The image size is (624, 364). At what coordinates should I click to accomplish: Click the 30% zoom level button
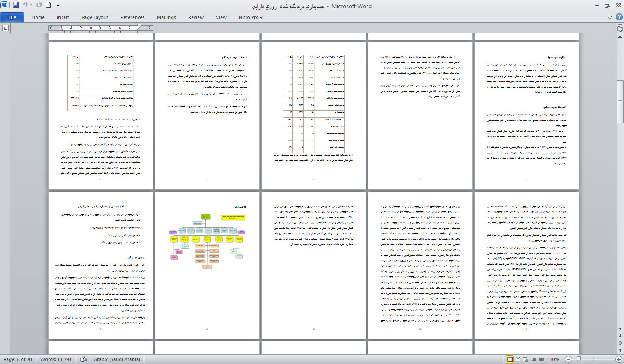pyautogui.click(x=554, y=359)
